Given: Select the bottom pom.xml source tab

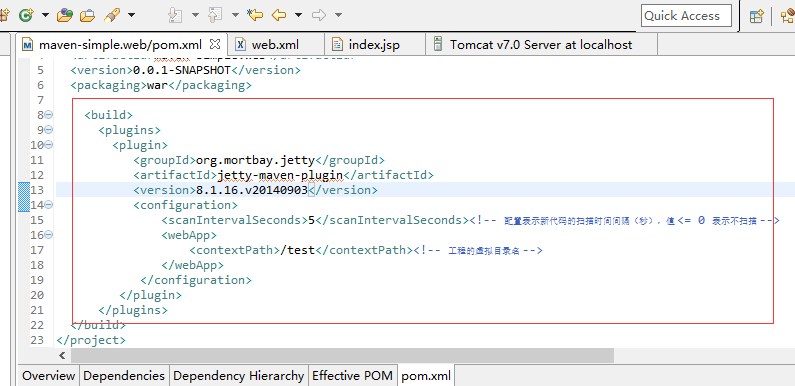Looking at the screenshot, I should pos(426,376).
